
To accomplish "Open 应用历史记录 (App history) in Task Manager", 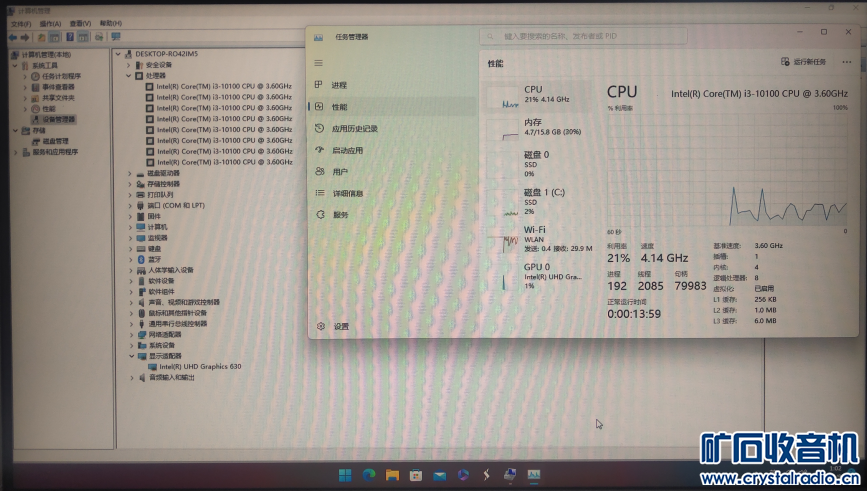I will pyautogui.click(x=391, y=128).
